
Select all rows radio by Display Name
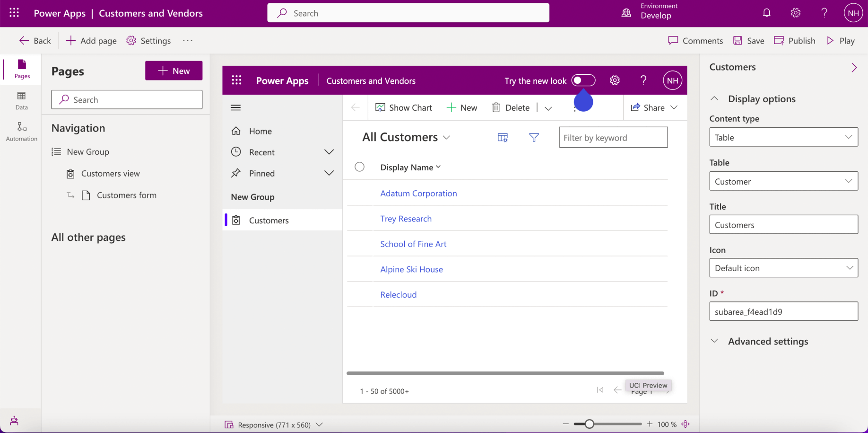coord(360,167)
